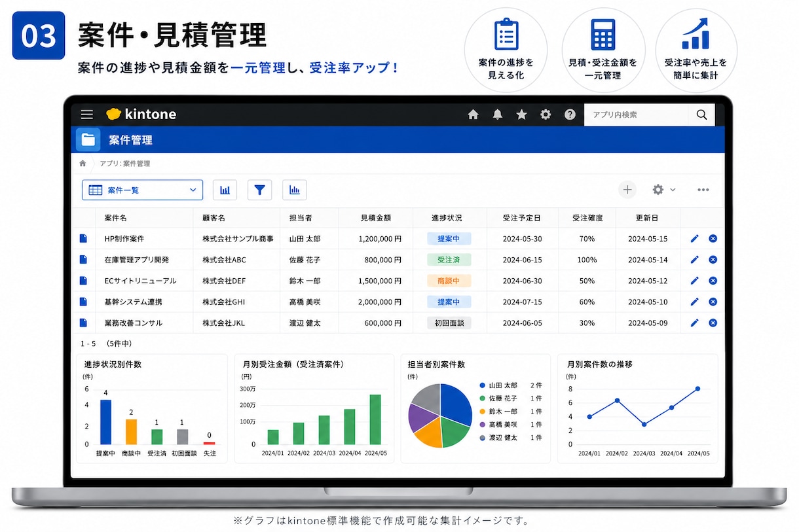Edit the 業務改善コンサル row with pencil
The image size is (799, 532).
(x=694, y=323)
